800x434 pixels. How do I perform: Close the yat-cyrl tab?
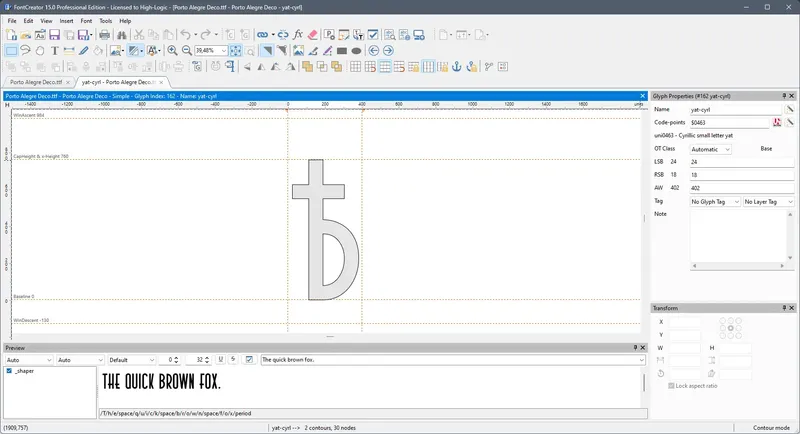(x=161, y=82)
